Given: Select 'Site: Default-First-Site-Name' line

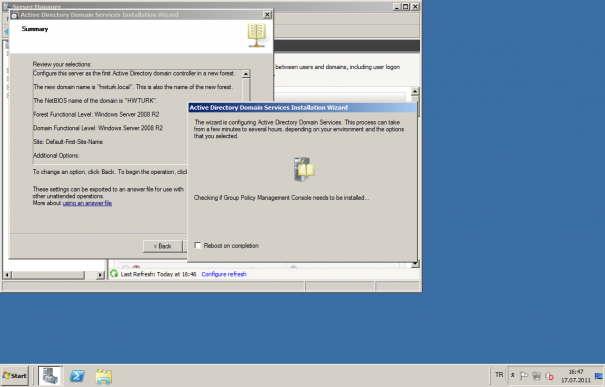Looking at the screenshot, I should [x=68, y=142].
